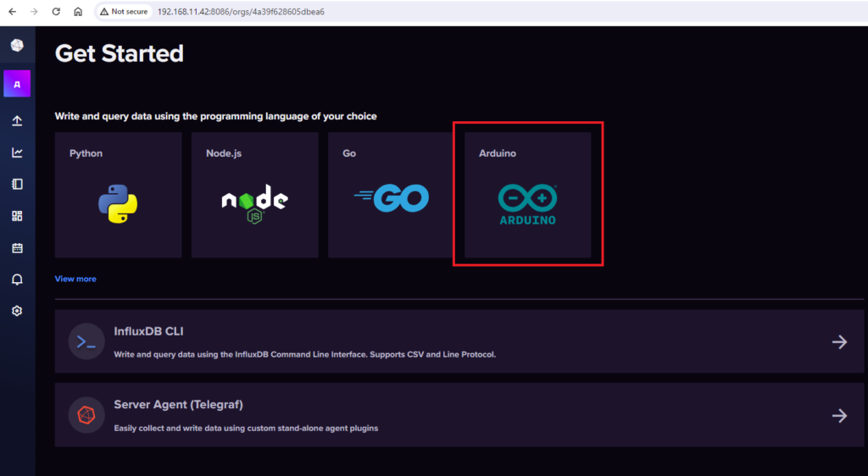Go back with browser back arrow
The image size is (868, 476).
(x=12, y=12)
